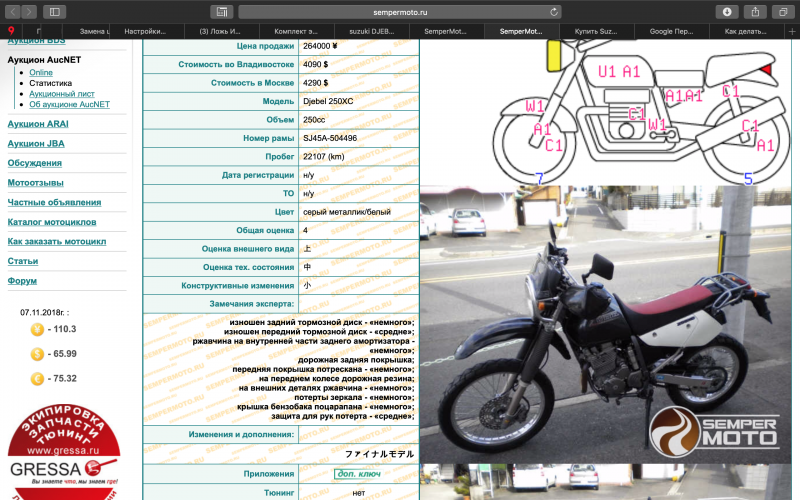The width and height of the screenshot is (800, 500).
Task: Open the 'Аукцион ARAI' link
Action: [38, 124]
